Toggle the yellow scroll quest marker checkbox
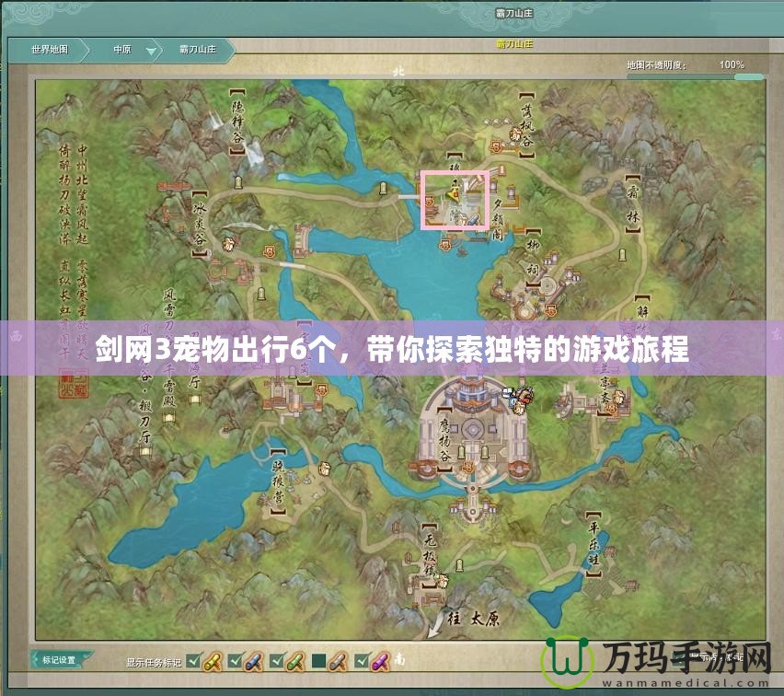Image resolution: width=784 pixels, height=696 pixels. (x=193, y=661)
